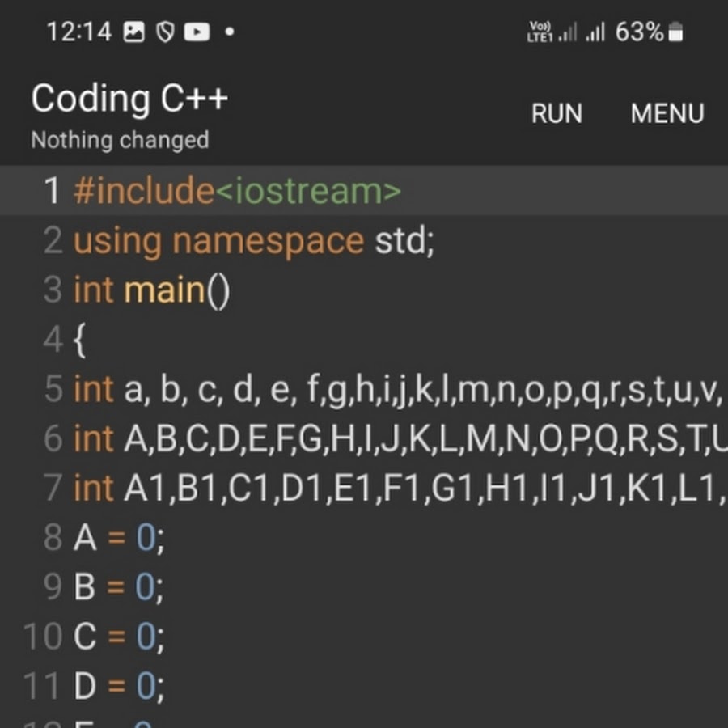Tap the shield notification icon in status bar
This screenshot has height=728, width=728.
165,32
